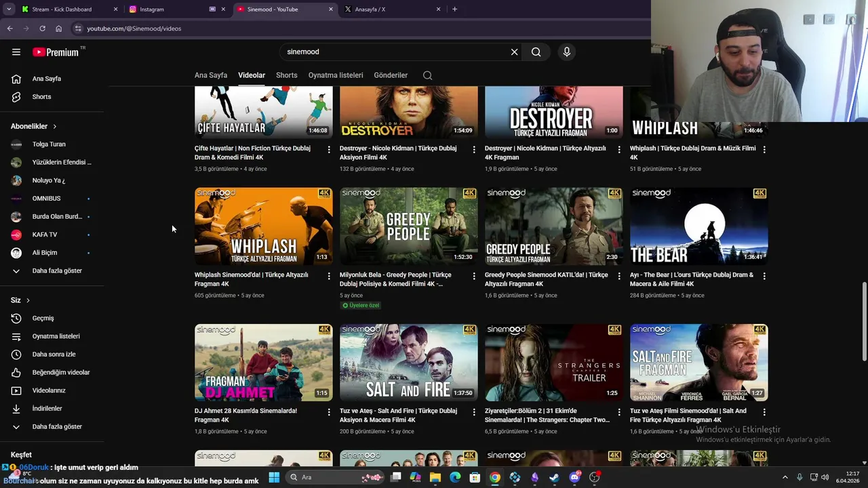The width and height of the screenshot is (868, 488).
Task: Open channel search magnifier next to Gönderiler
Action: pyautogui.click(x=427, y=75)
